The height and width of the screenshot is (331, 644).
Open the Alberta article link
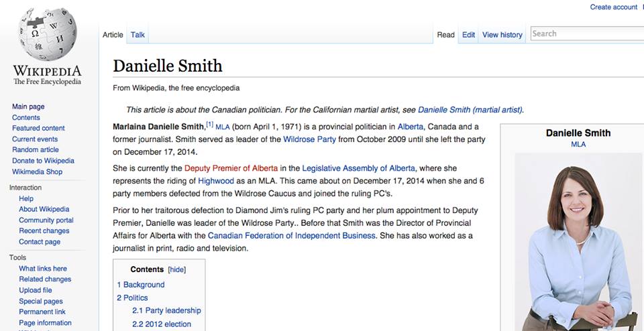point(411,127)
